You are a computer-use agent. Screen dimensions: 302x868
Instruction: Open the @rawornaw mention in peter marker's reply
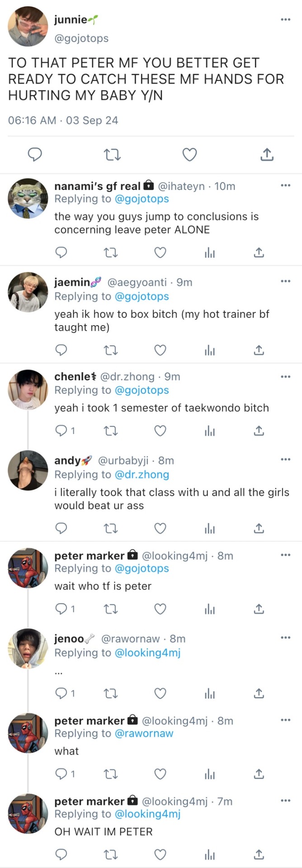(144, 733)
